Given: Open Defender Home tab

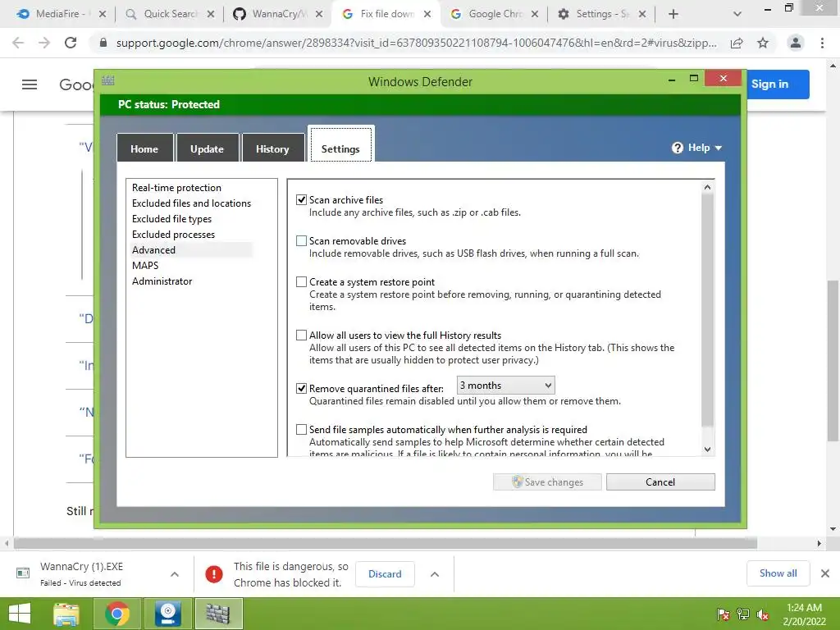Looking at the screenshot, I should (x=144, y=148).
